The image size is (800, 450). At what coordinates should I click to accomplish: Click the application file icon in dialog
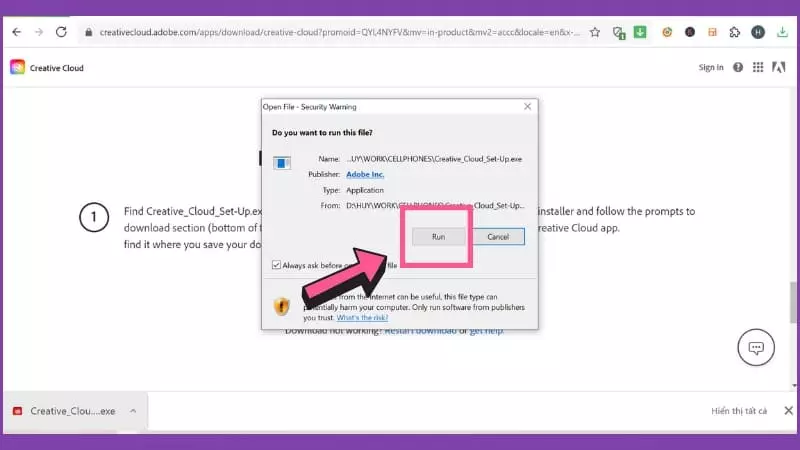pos(282,163)
